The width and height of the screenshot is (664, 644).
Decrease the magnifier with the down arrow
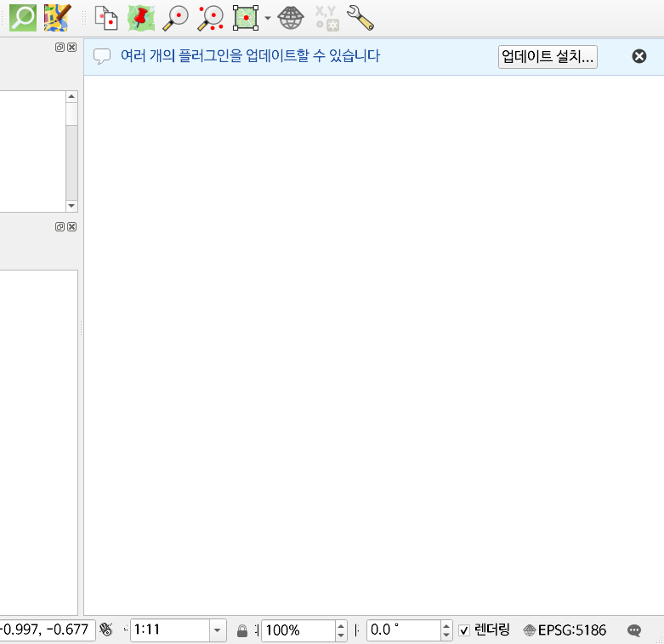click(x=341, y=635)
